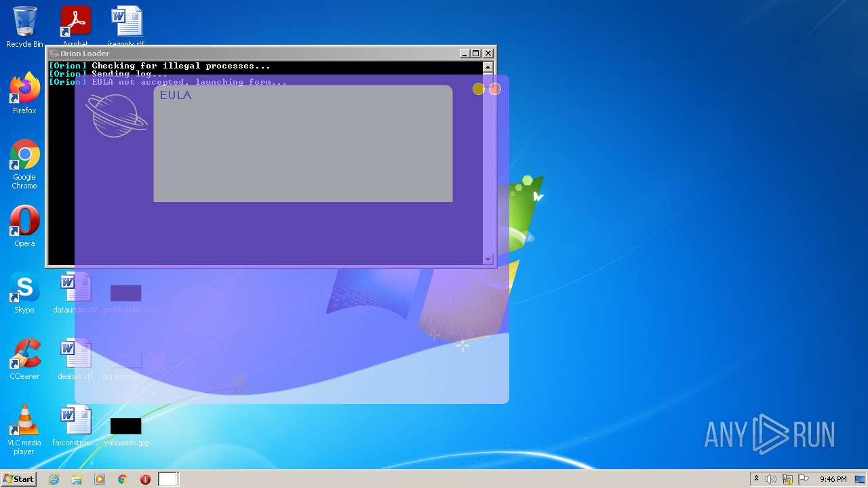Minimize the Orion Loader console window
This screenshot has height=488, width=868.
(465, 54)
